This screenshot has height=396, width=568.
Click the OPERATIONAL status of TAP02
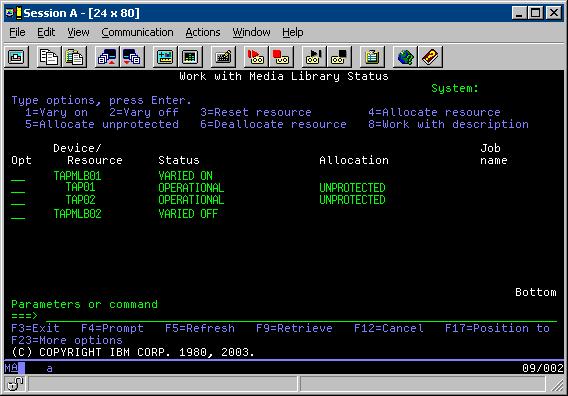191,200
